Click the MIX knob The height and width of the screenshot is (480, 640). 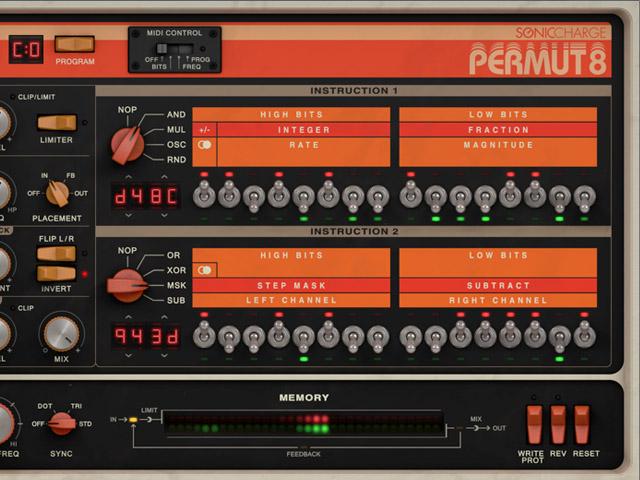coord(62,334)
